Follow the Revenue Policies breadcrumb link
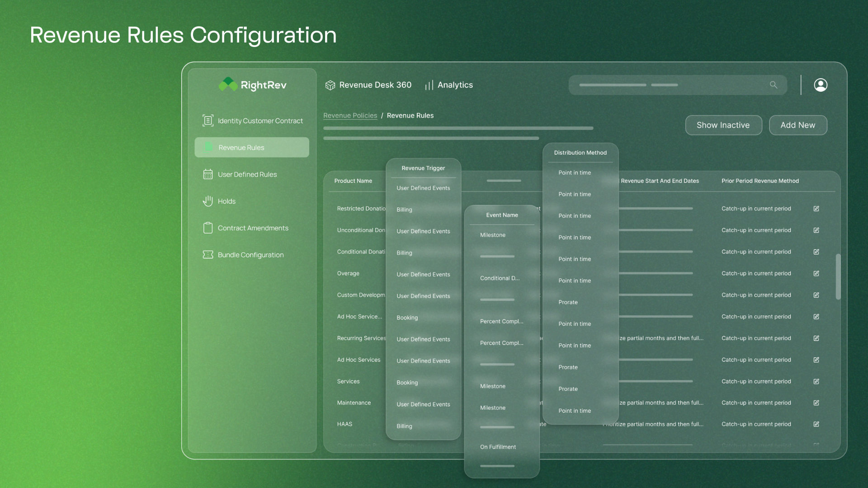Viewport: 868px width, 488px height. 350,116
